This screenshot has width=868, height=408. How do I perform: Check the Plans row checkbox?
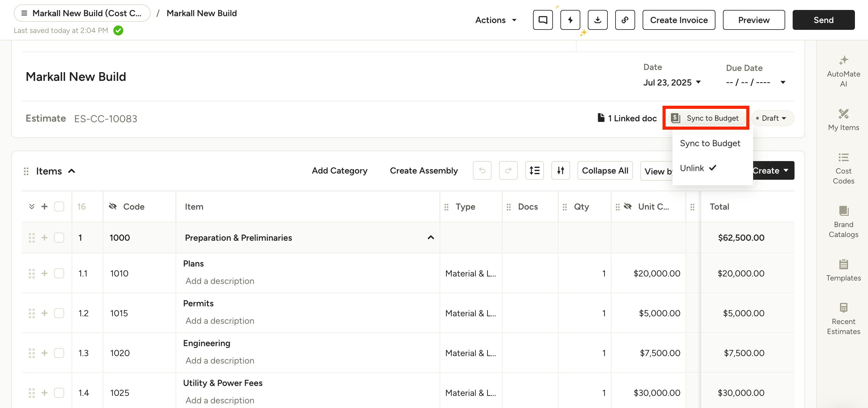click(59, 273)
